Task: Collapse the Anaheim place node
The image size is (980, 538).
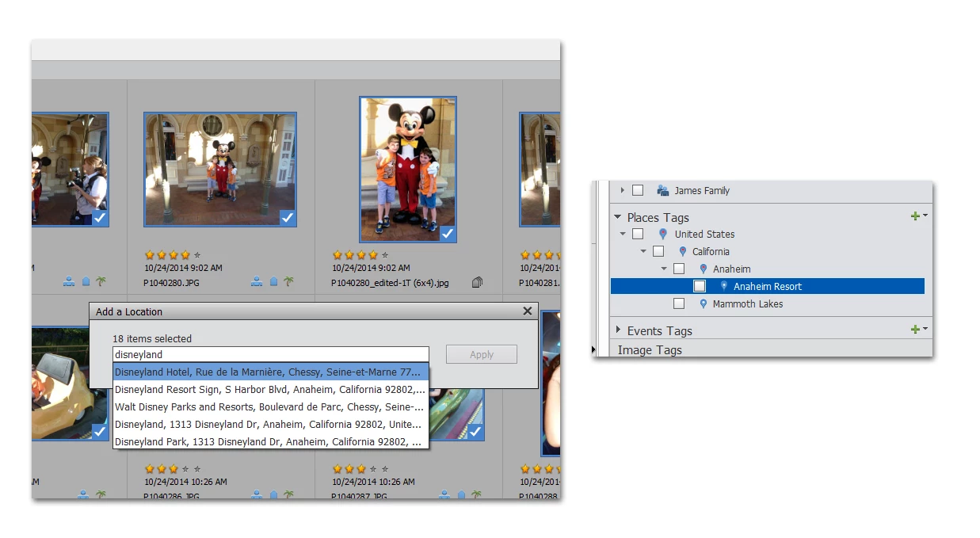Action: click(664, 269)
